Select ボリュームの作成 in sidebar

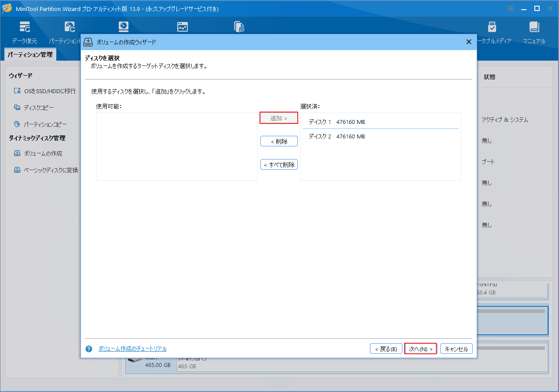coord(43,153)
